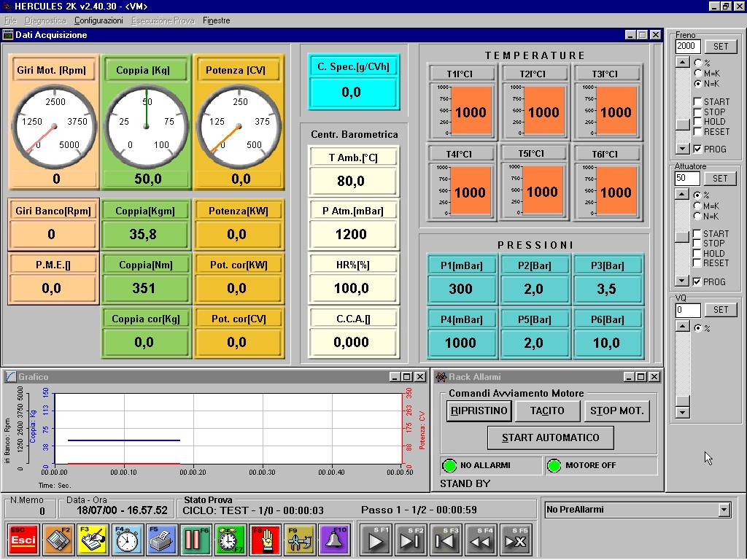Uncheck the Attuatore PROG checkbox
Viewport: 747px width, 560px height.
coord(697,282)
